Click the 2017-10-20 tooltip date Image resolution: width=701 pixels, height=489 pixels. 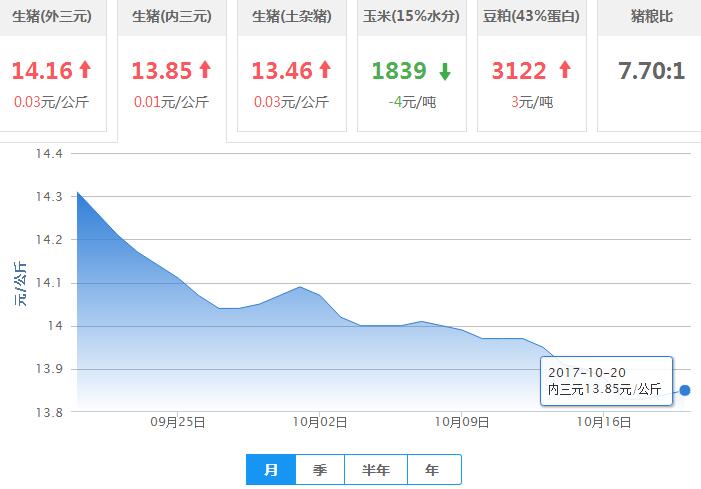(587, 372)
